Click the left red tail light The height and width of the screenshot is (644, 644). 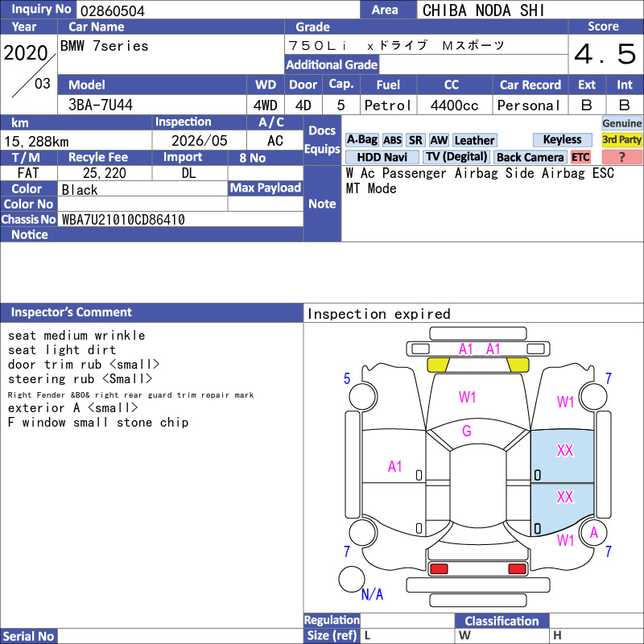click(439, 569)
